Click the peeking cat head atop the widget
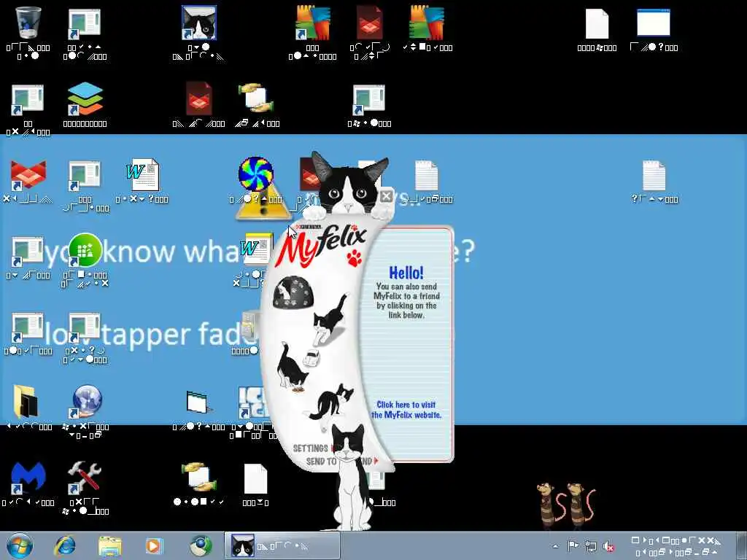747x560 pixels. (350, 183)
